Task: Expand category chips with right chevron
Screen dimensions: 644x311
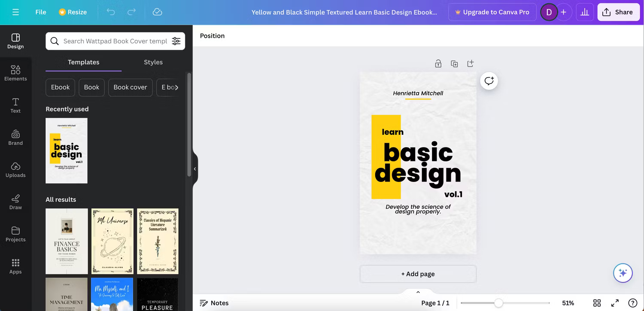Action: (x=176, y=88)
